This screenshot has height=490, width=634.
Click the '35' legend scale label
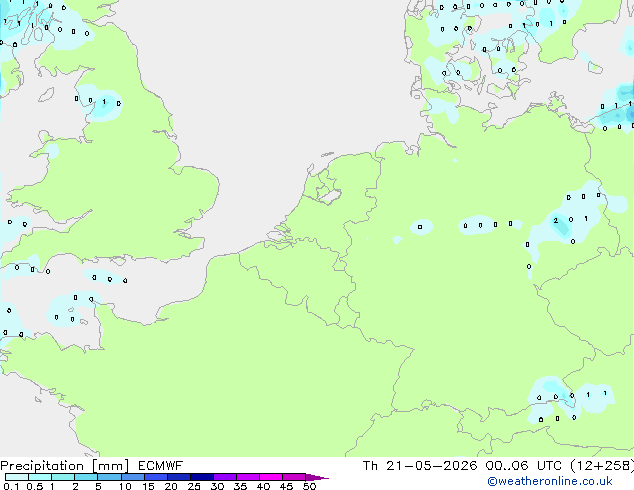pyautogui.click(x=240, y=486)
